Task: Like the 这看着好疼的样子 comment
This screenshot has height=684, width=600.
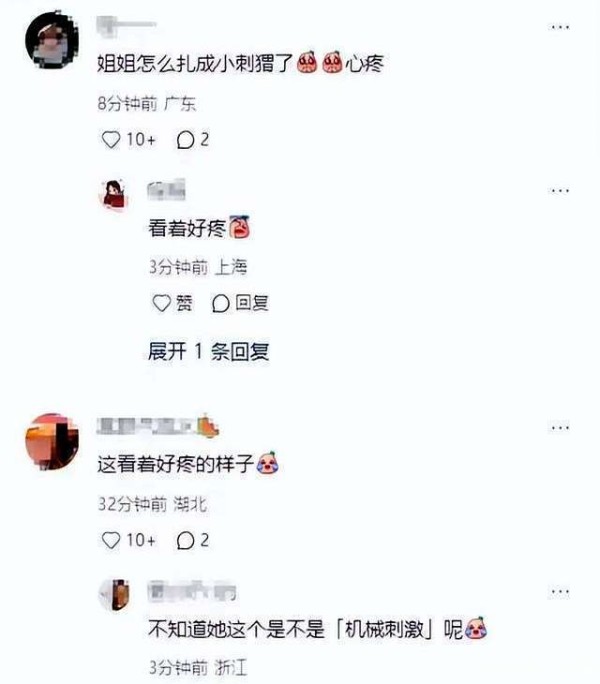Action: click(111, 540)
